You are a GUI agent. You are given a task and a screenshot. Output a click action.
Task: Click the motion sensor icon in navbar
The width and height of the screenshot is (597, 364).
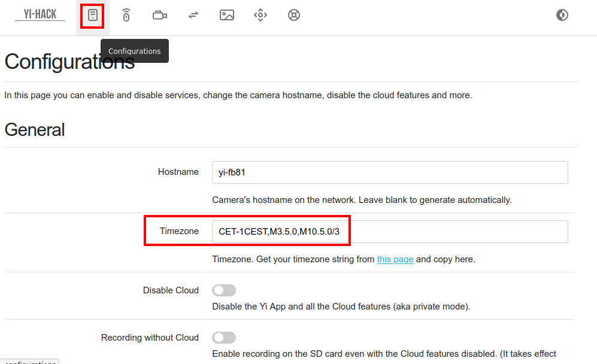click(x=126, y=16)
